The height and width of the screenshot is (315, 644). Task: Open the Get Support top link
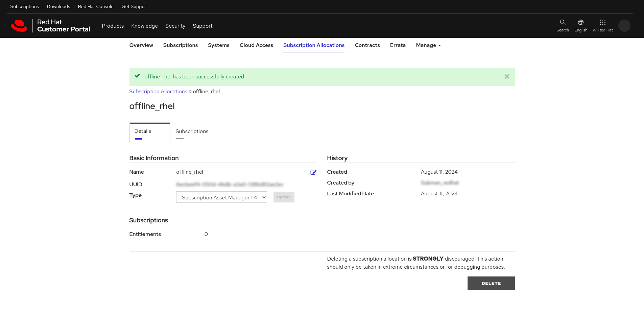[135, 6]
